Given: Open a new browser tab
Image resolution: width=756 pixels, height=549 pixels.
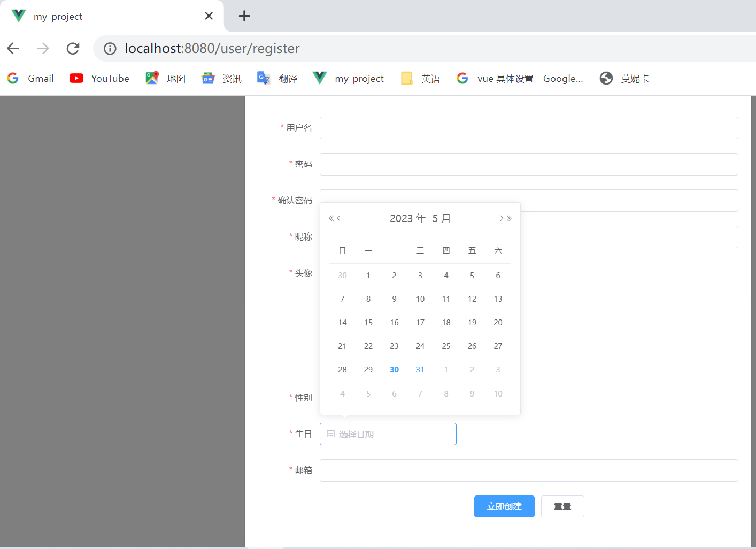Looking at the screenshot, I should (x=244, y=16).
